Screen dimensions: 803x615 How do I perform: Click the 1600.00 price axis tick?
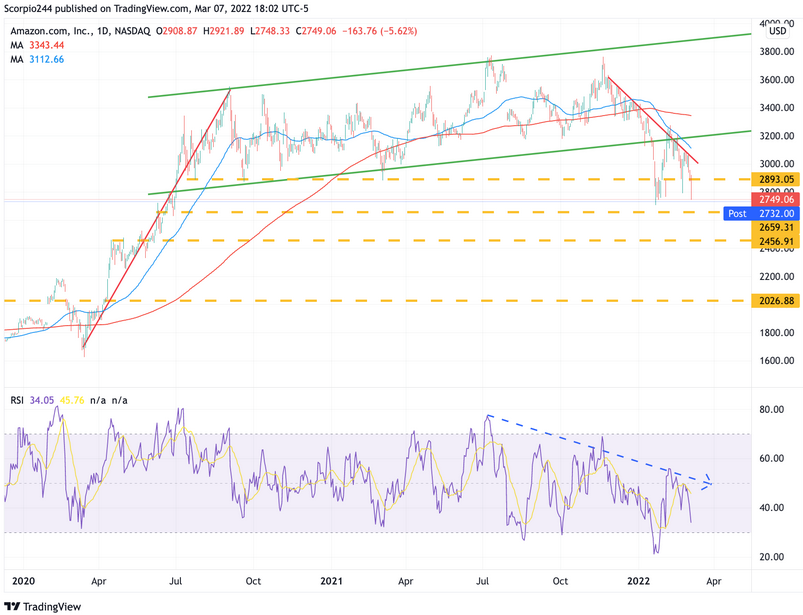(x=777, y=361)
